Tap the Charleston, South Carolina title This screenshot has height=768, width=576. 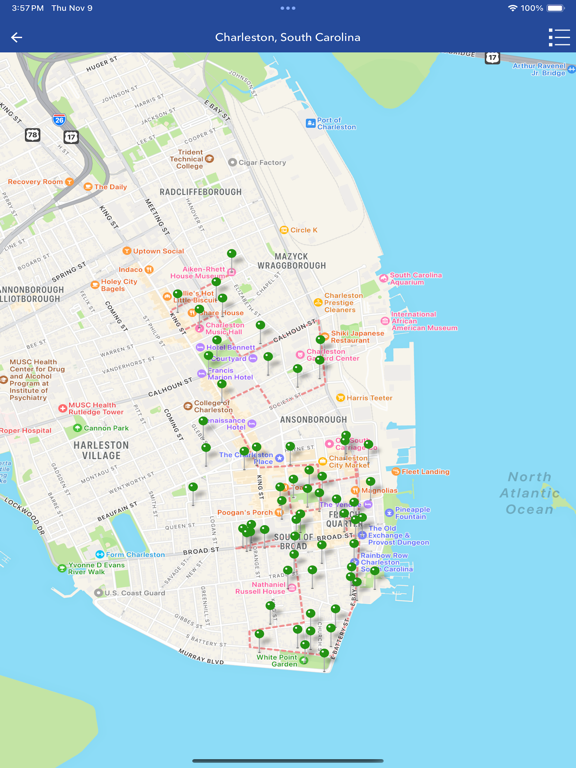[288, 37]
